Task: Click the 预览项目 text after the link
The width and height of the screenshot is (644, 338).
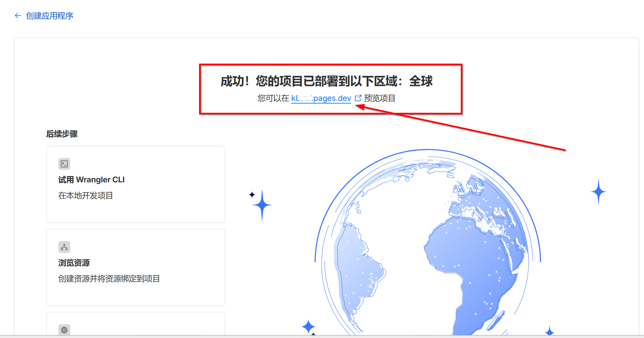Action: click(x=380, y=98)
